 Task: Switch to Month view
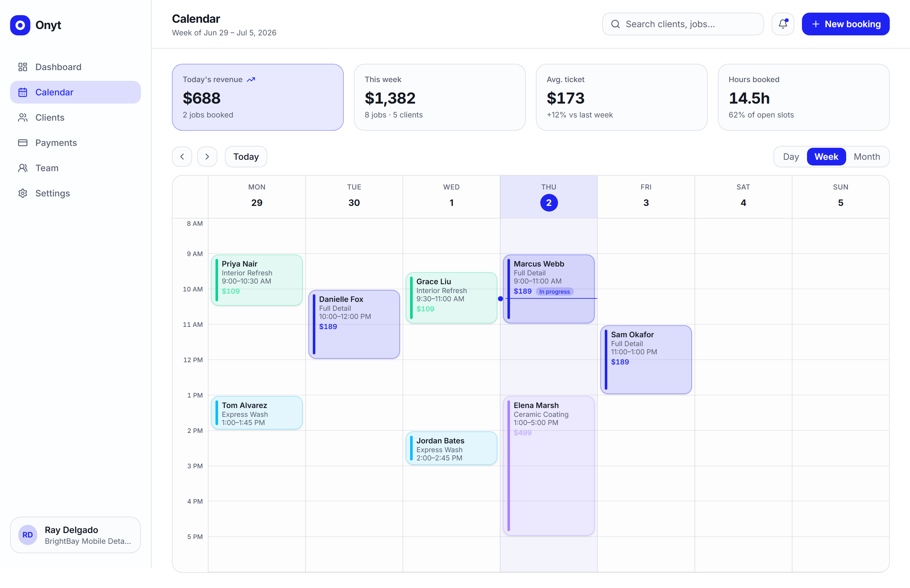tap(866, 157)
